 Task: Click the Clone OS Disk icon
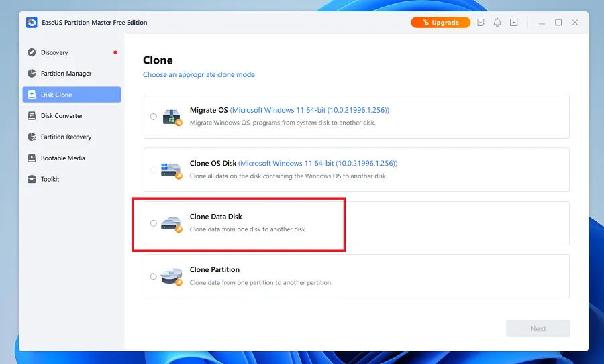[171, 170]
